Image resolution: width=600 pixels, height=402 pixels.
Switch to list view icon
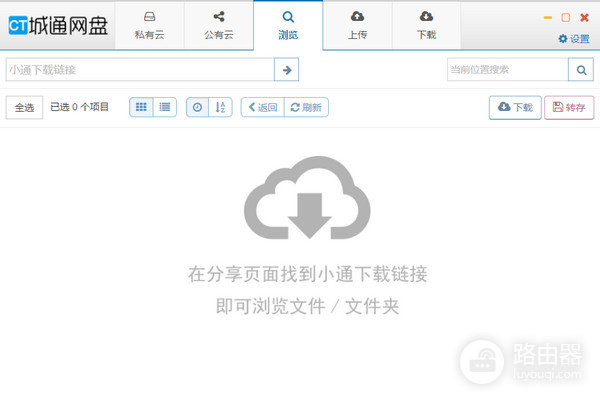pyautogui.click(x=165, y=107)
